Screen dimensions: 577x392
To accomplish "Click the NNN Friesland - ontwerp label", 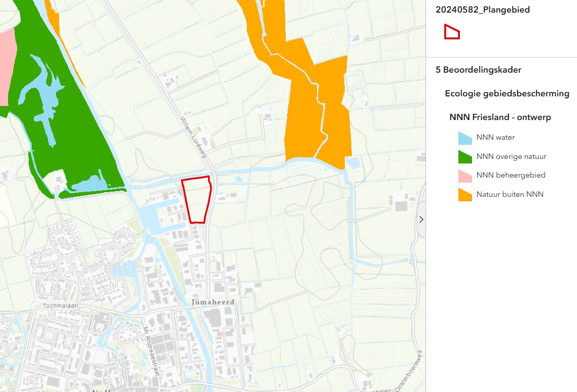I will [500, 118].
